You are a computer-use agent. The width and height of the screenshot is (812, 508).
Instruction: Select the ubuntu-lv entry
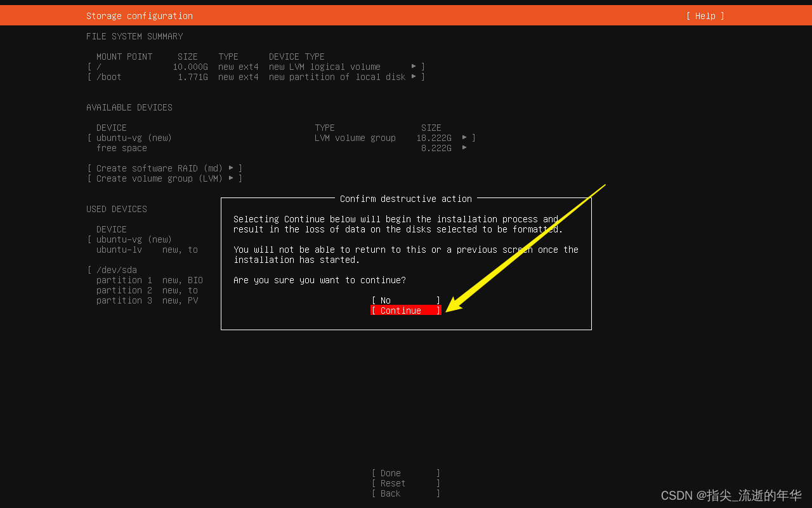(x=119, y=250)
